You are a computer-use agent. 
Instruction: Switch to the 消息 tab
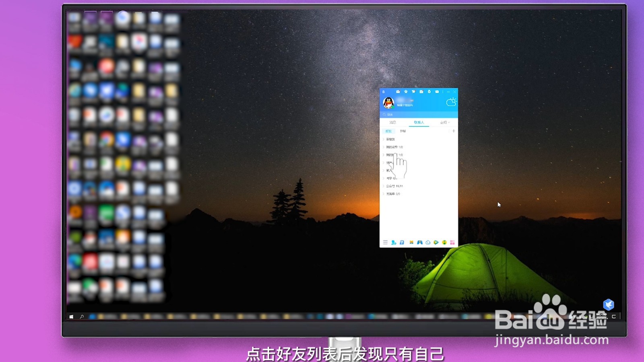tap(393, 122)
